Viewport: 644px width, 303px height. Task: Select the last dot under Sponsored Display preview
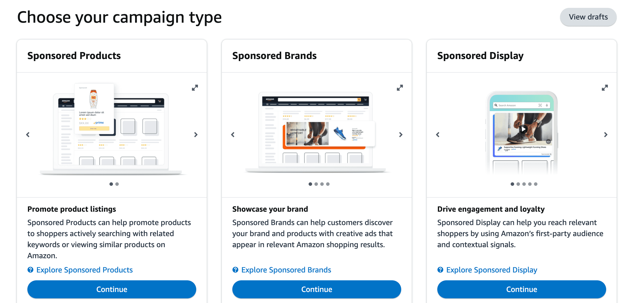(x=536, y=184)
